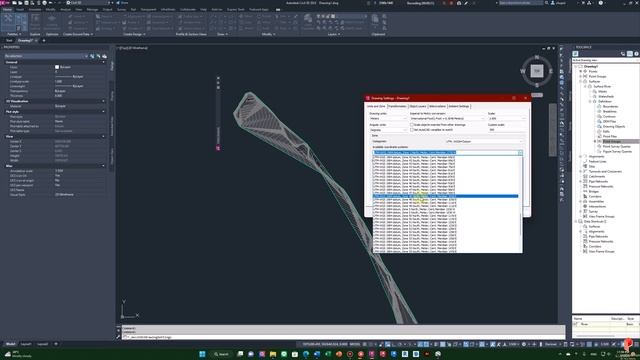Open the Transformation tab in Drawing Settings

click(x=397, y=106)
